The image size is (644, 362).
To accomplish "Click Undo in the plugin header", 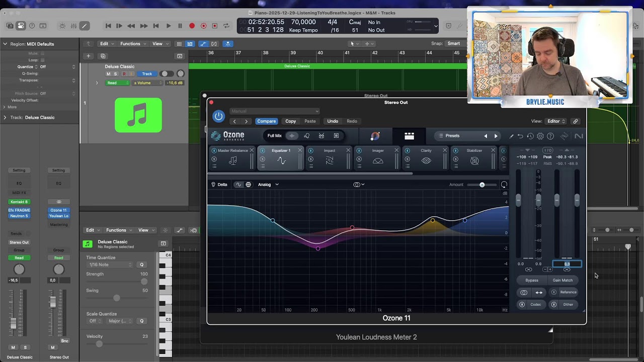I will pos(333,121).
